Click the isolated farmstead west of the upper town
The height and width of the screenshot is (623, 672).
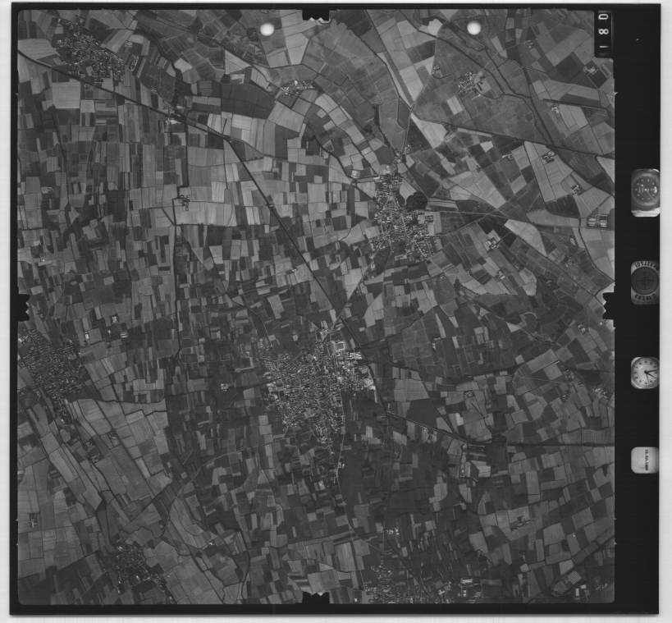pos(182,199)
